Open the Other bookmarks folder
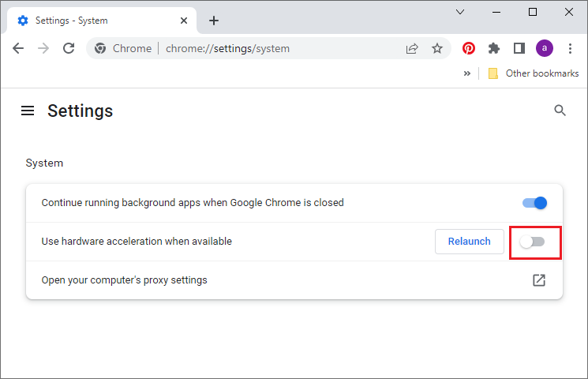 point(534,73)
